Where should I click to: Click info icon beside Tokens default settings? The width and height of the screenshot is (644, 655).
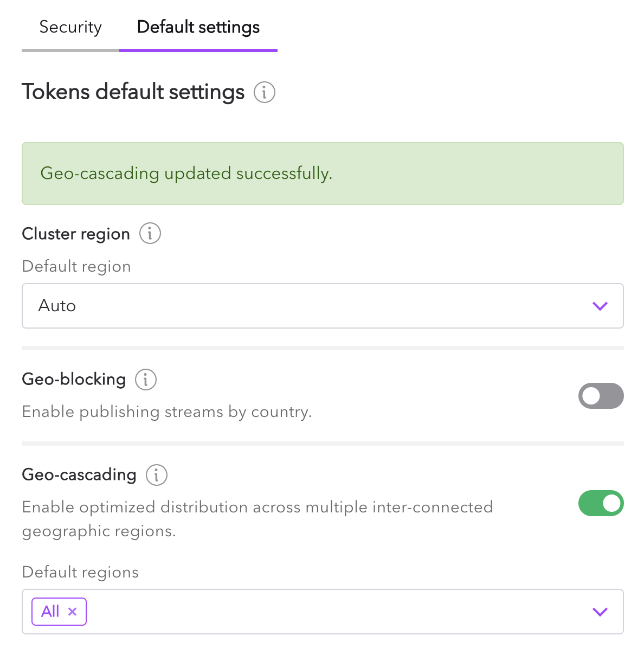tap(265, 92)
